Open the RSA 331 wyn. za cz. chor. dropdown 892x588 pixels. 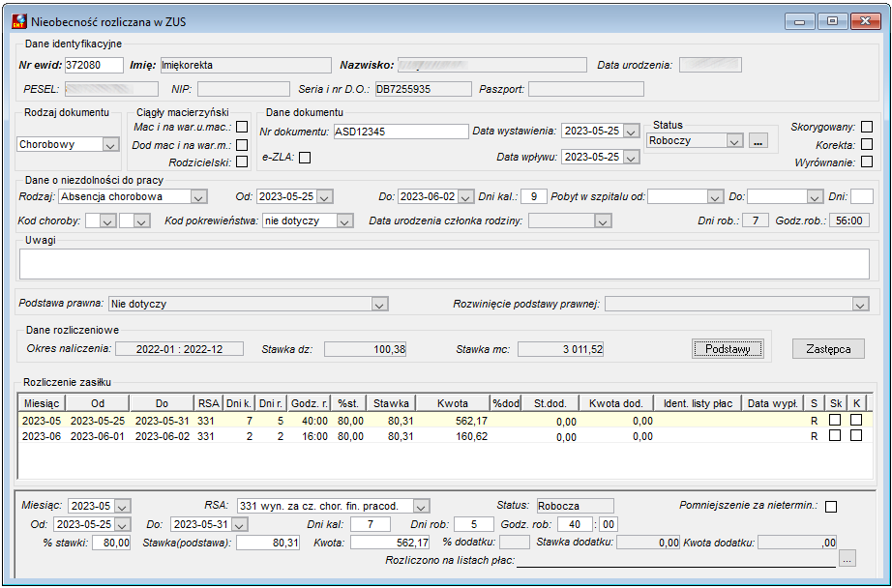pyautogui.click(x=421, y=506)
